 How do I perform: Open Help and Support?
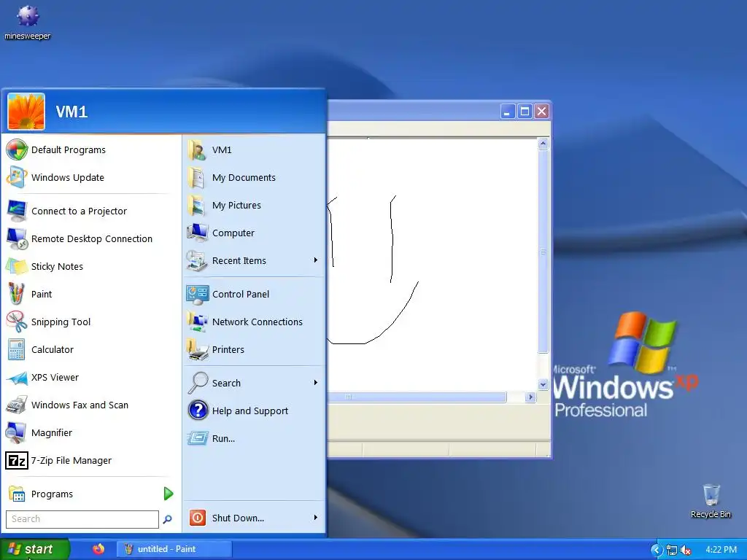(254, 411)
